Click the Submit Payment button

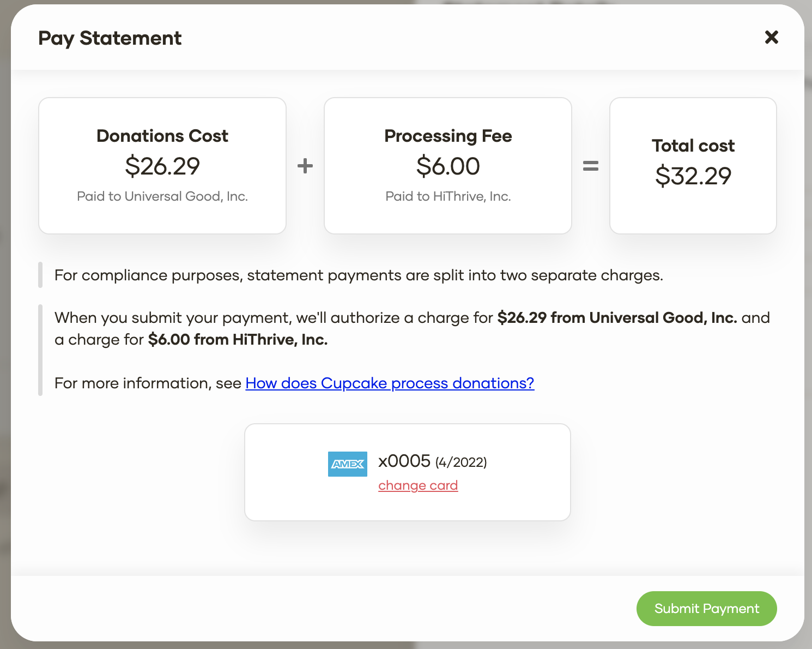click(706, 609)
